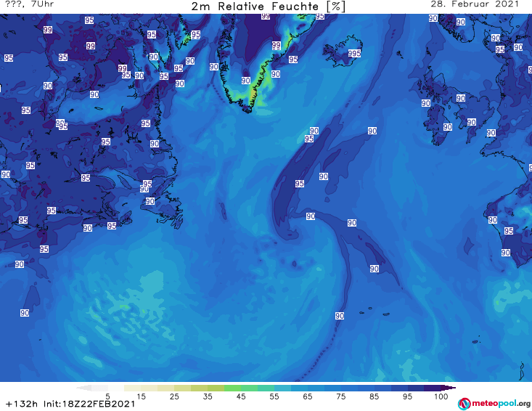Click the '45' tick on the color scale
The width and height of the screenshot is (532, 411).
tap(241, 396)
